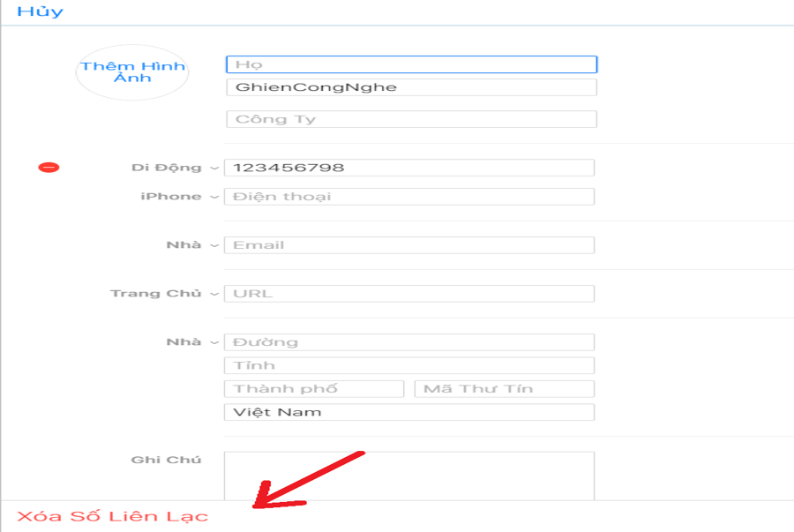
Task: Click Thêm Hình Ảnh photo circle
Action: pyautogui.click(x=132, y=72)
